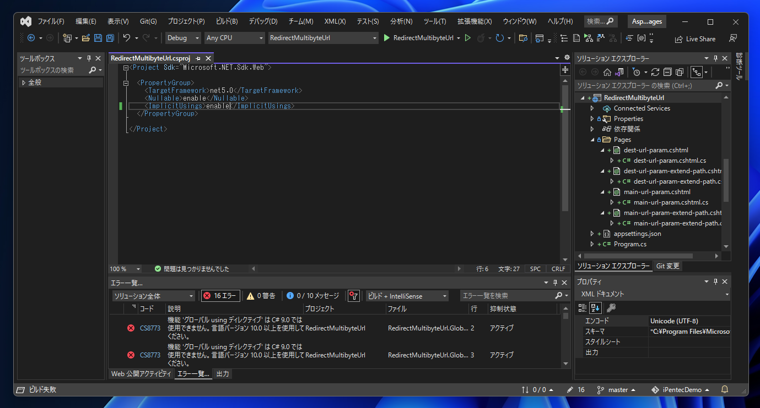Click the New Project icon in toolbar
760x408 pixels.
pyautogui.click(x=67, y=38)
